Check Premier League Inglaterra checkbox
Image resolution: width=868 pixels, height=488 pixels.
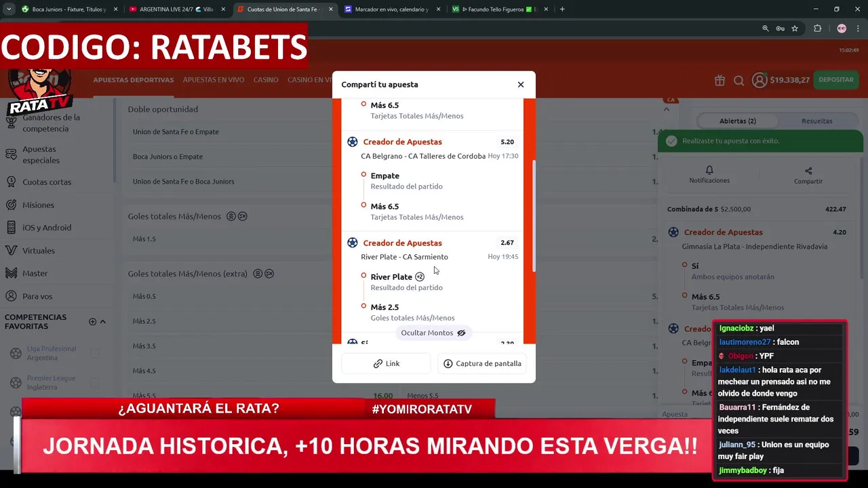tap(95, 382)
